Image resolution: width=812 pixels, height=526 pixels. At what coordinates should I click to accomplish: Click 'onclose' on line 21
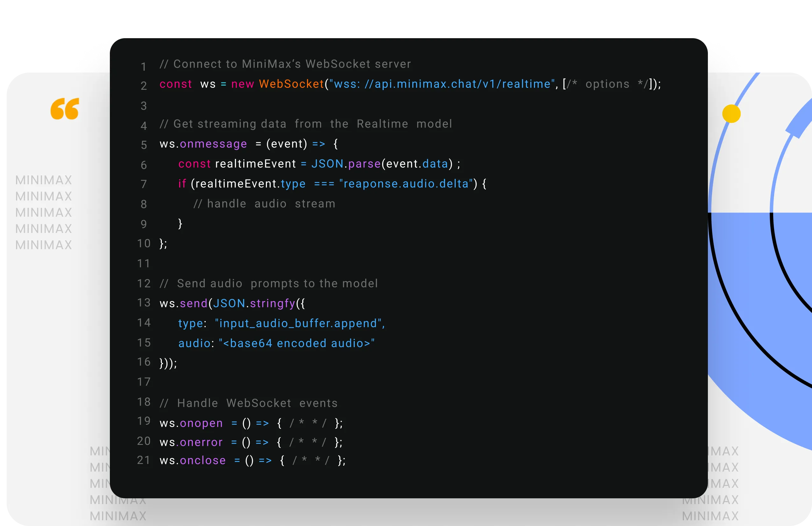tap(203, 460)
